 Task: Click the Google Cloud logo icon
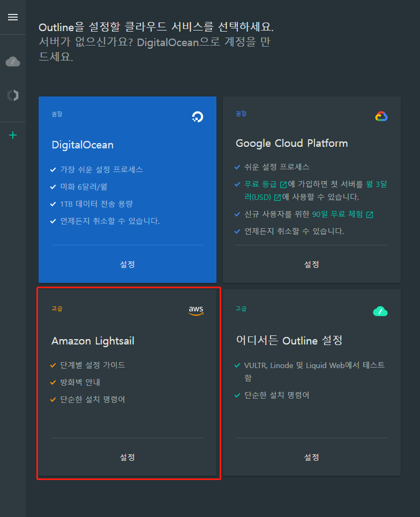tap(381, 116)
